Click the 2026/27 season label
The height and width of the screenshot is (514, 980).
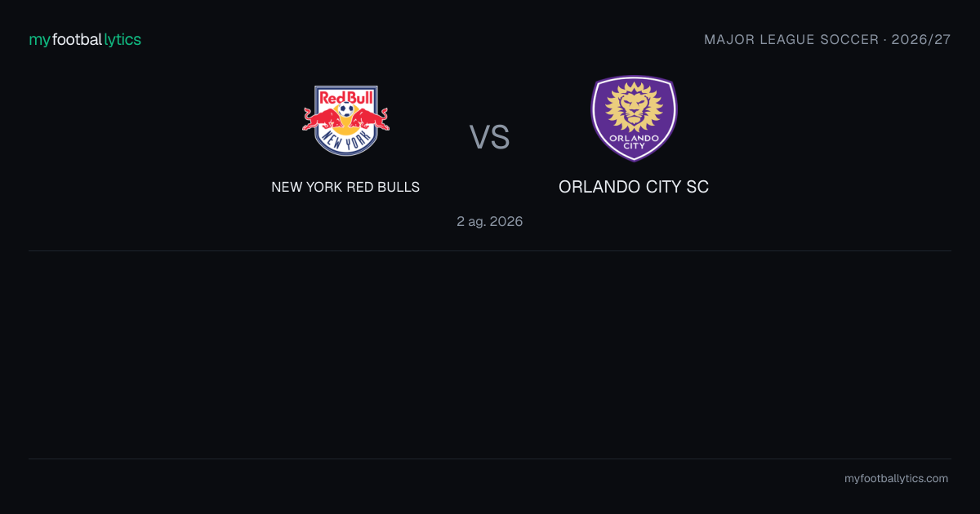point(921,39)
